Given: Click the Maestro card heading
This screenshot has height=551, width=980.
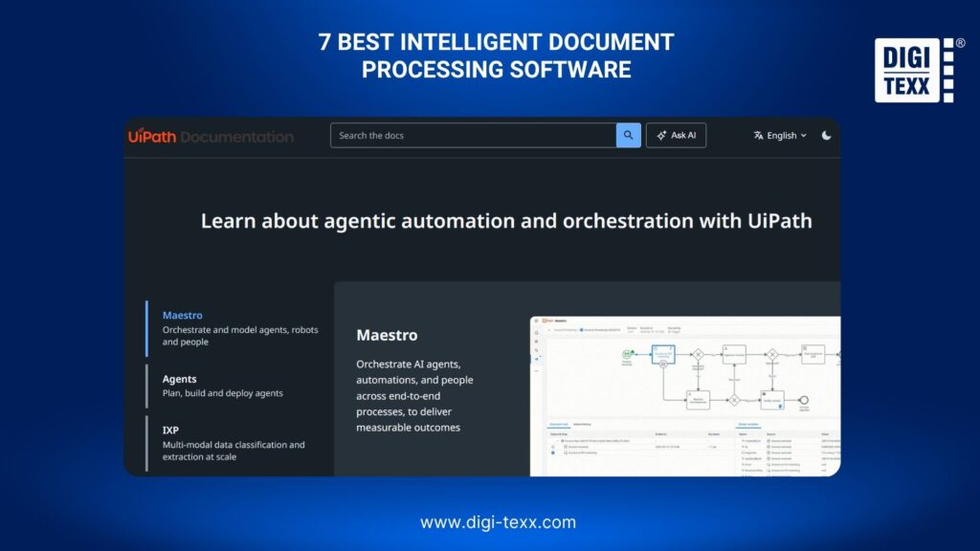Looking at the screenshot, I should [387, 335].
